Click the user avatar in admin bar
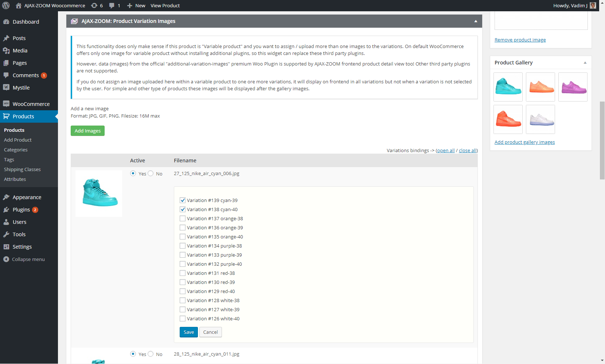605x364 pixels. [x=593, y=5]
